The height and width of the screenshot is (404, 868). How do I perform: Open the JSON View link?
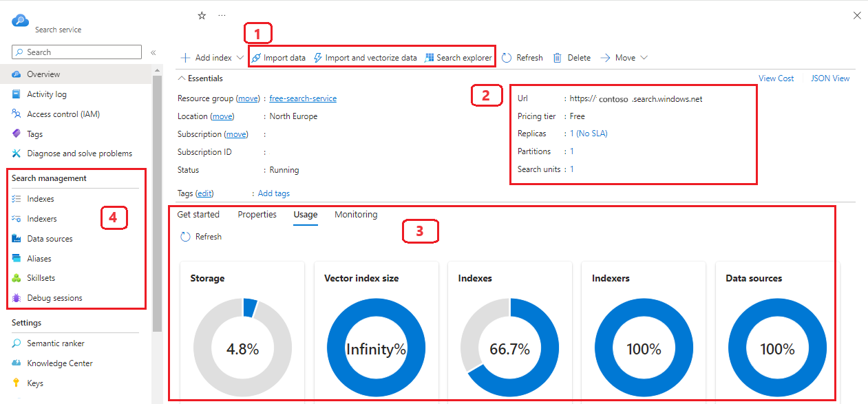coord(830,78)
